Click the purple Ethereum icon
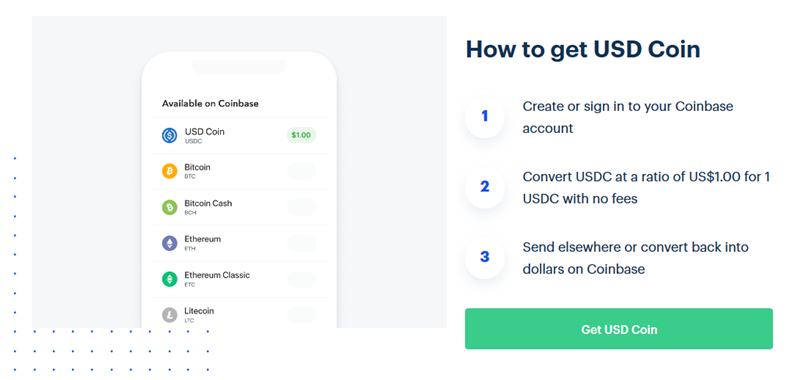Viewport: 800px width, 380px height. (169, 243)
